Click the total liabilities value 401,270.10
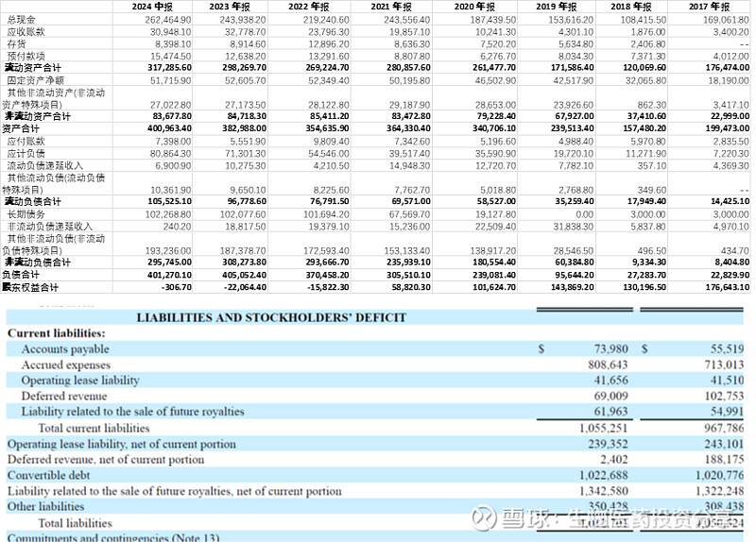 click(169, 275)
